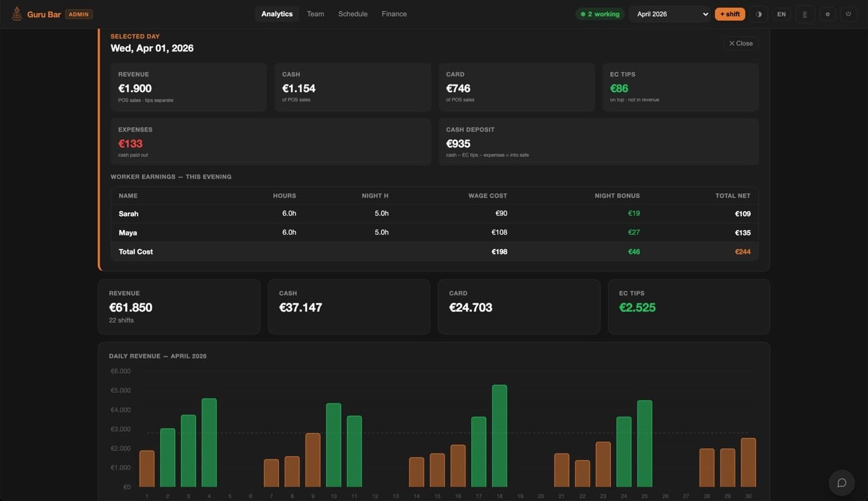Click the Maya row name
The height and width of the screenshot is (501, 868).
tap(128, 233)
